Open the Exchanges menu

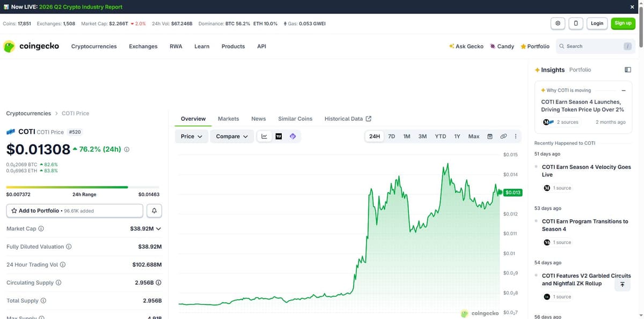coord(143,47)
